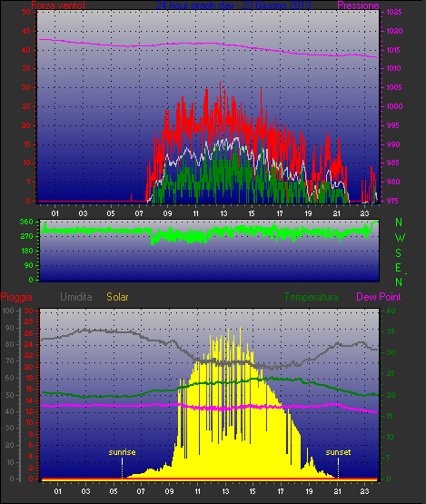Click the "Dew Point" legend label
Viewport: 426px width, 504px height.
(379, 297)
